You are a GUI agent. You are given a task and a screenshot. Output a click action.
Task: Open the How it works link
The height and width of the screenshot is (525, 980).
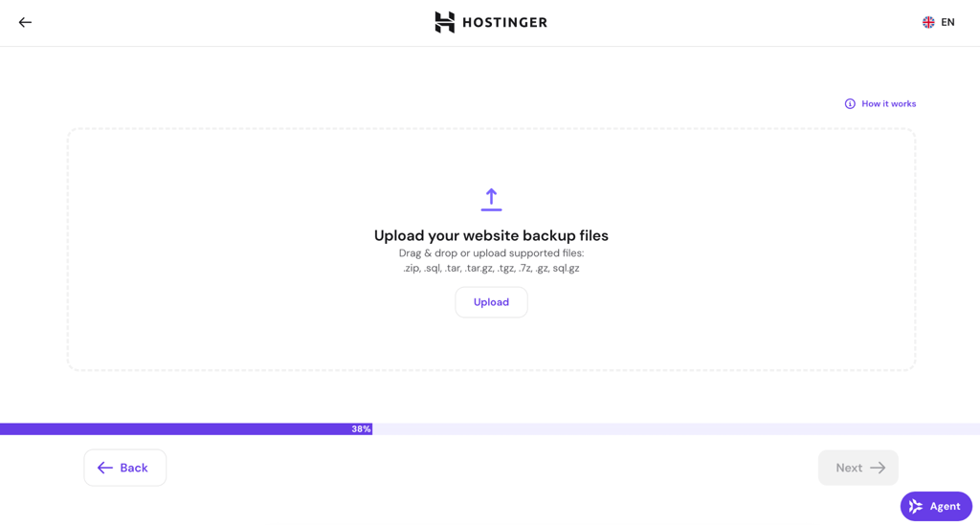tap(880, 103)
